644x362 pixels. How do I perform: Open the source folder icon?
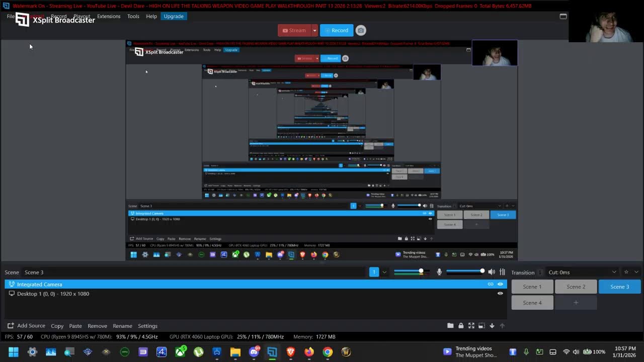[x=450, y=326]
